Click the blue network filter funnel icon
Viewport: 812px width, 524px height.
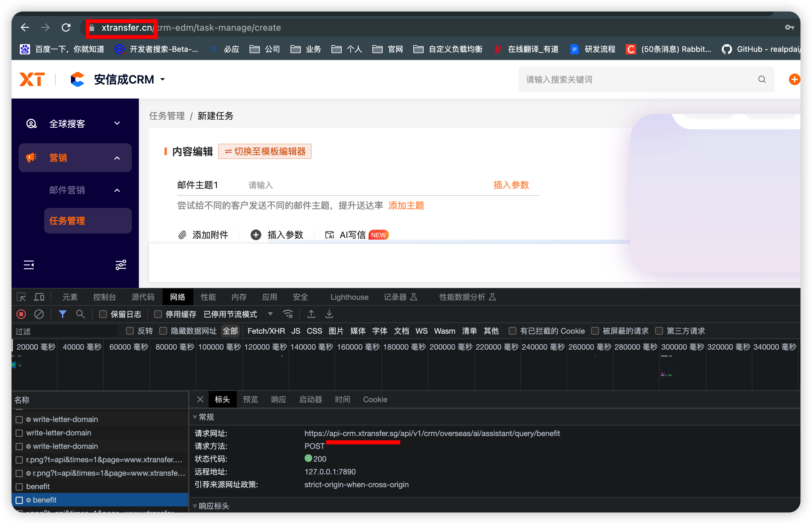coord(62,314)
